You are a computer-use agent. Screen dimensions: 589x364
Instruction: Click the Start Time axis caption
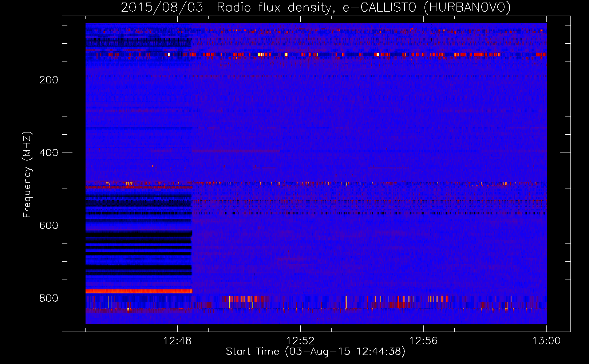[x=316, y=352]
